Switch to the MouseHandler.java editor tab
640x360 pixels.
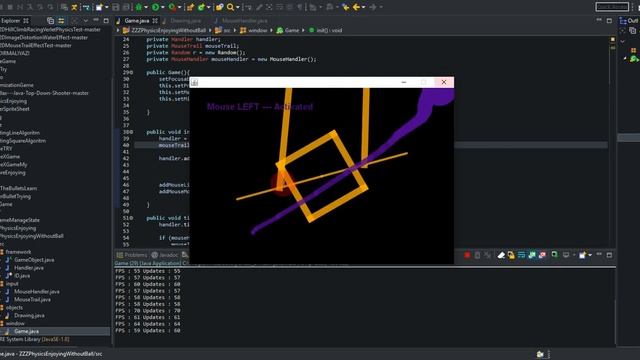point(245,20)
